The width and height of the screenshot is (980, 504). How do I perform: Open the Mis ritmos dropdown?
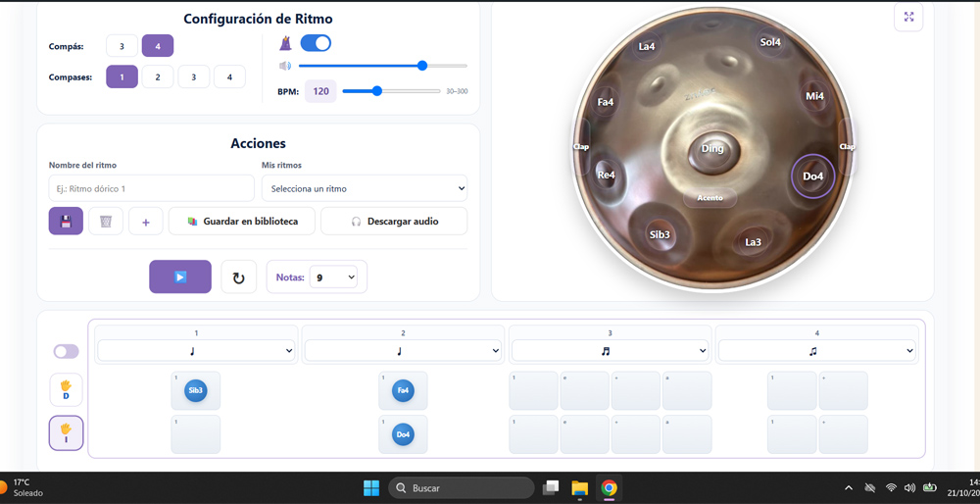(x=365, y=188)
